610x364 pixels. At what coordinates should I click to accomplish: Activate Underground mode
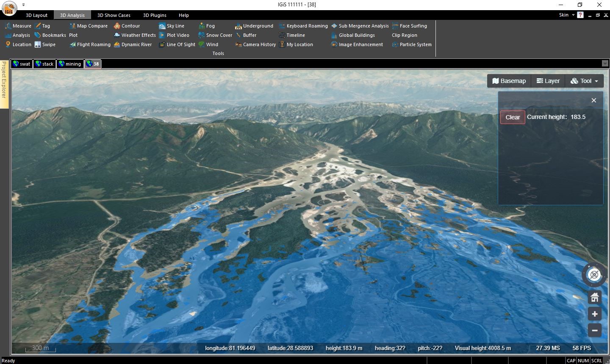pos(254,26)
